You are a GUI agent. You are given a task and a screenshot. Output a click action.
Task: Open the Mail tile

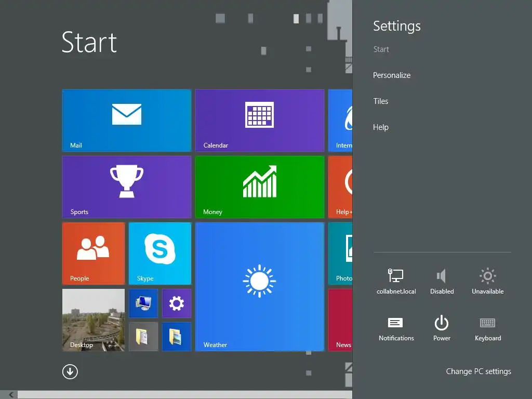click(x=127, y=120)
